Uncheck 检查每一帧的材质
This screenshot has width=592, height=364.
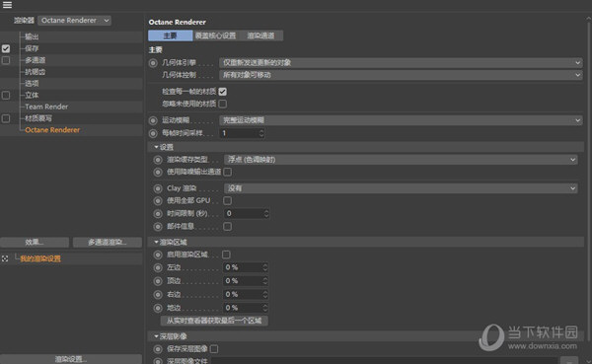[222, 92]
